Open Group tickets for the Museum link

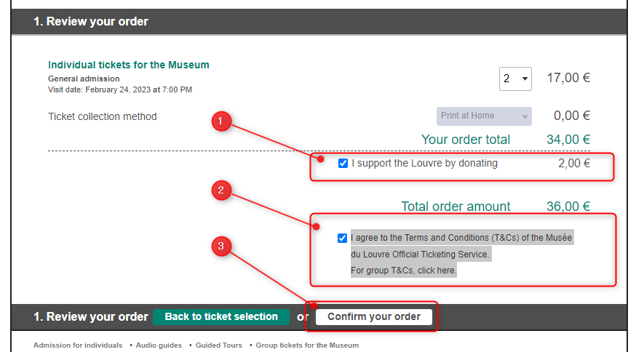307,345
